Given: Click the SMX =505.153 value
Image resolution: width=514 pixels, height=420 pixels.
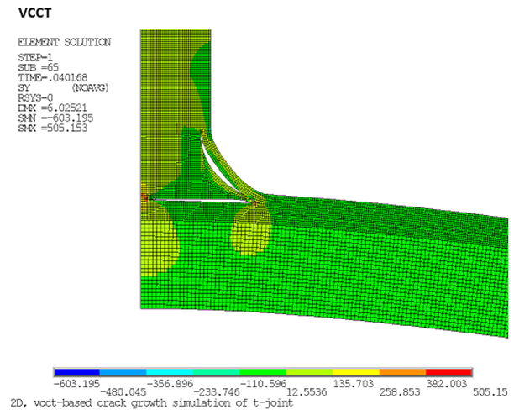Looking at the screenshot, I should pyautogui.click(x=52, y=128).
